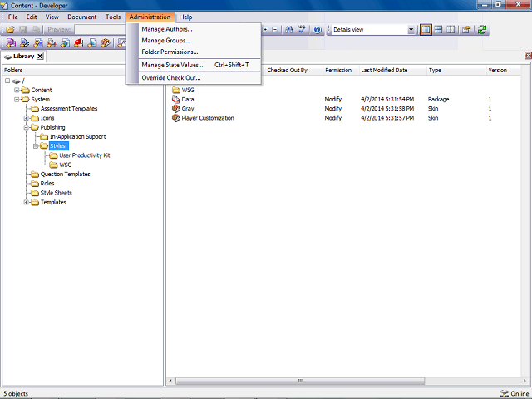Select the Style Sheets folder
This screenshot has height=399, width=532.
pos(56,193)
